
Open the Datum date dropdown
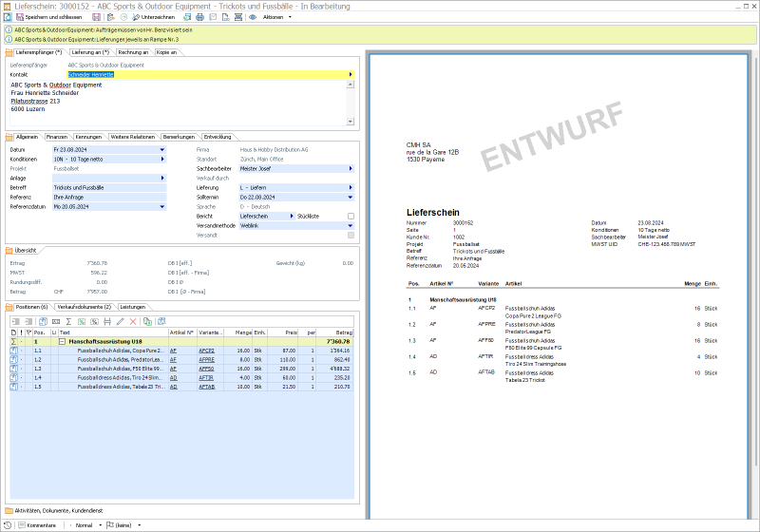pyautogui.click(x=161, y=150)
